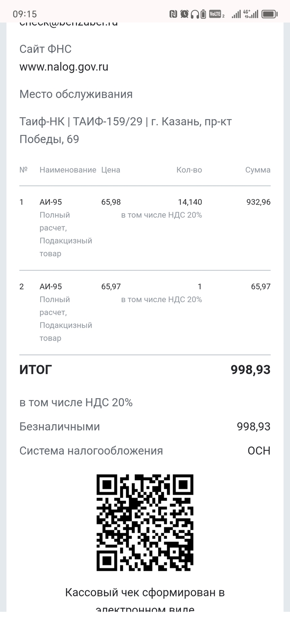Tap the Наименование column header
Image resolution: width=290 pixels, height=644 pixels.
68,170
